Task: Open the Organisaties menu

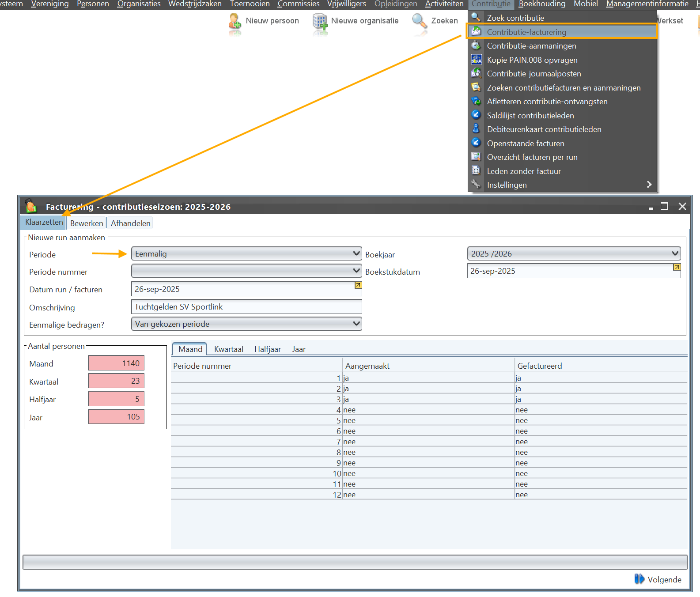Action: 139,4
